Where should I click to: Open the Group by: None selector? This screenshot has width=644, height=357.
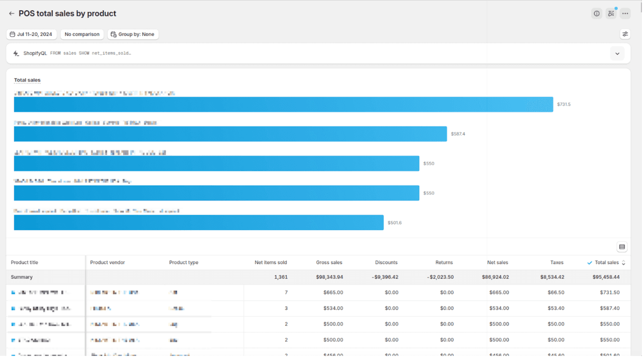tap(133, 34)
